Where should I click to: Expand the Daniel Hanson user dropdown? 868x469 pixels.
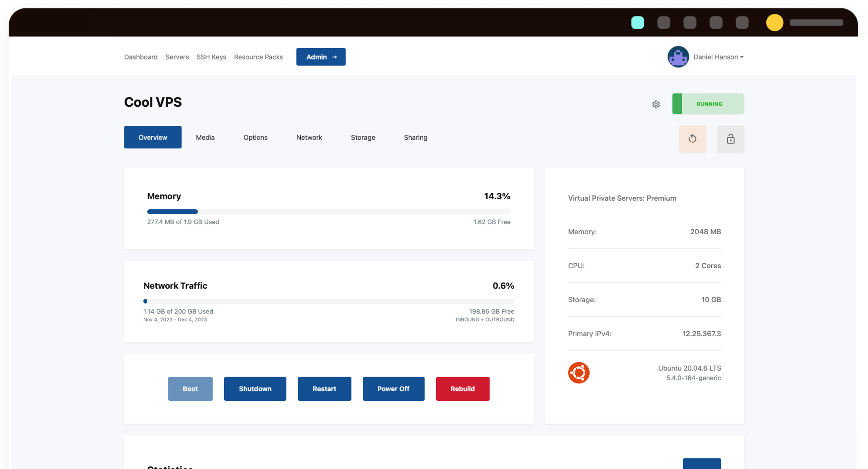(718, 57)
